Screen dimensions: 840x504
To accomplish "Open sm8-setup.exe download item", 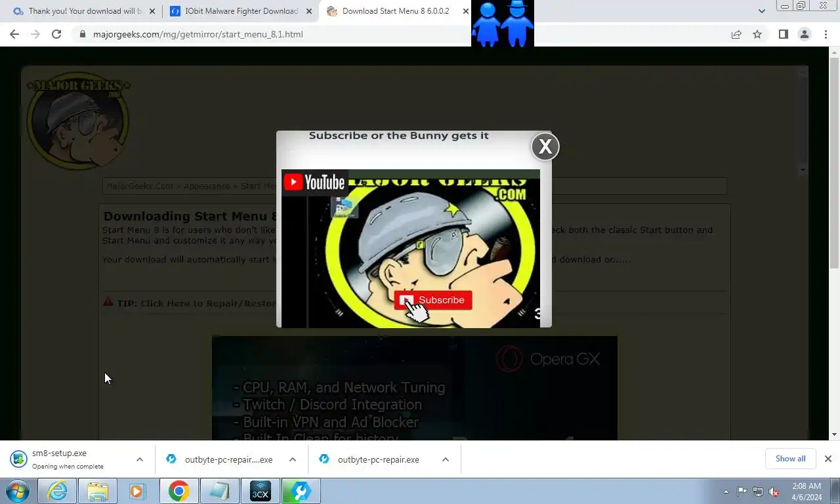I will pyautogui.click(x=68, y=459).
